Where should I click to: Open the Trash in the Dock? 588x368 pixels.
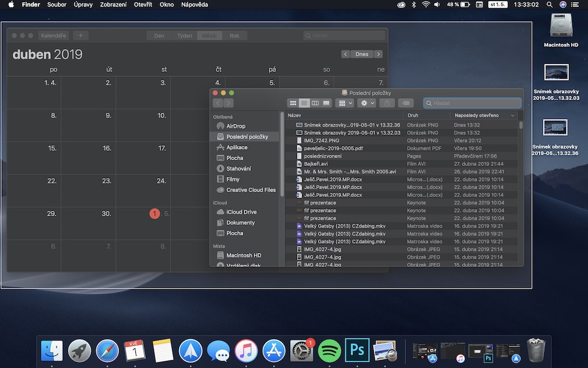536,350
